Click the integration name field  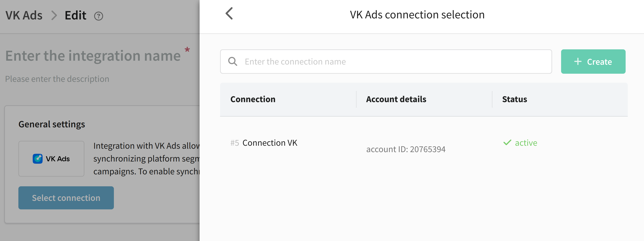[x=93, y=56]
